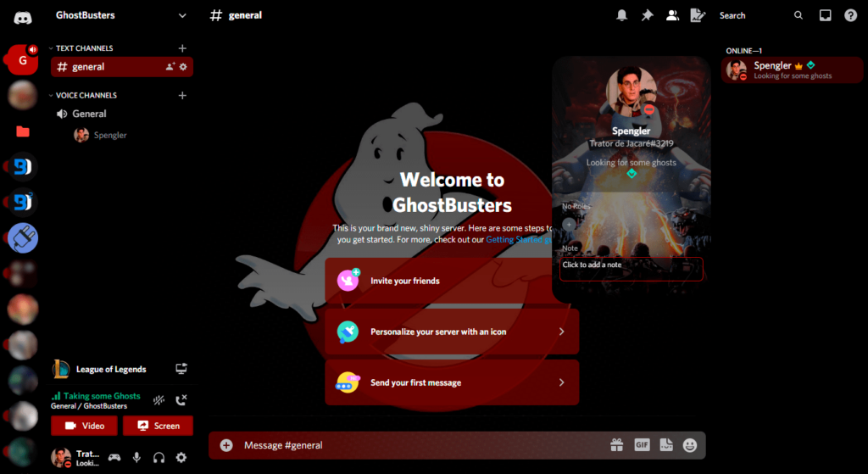
Task: Click Spengler's profile avatar in popup
Action: coord(631,92)
